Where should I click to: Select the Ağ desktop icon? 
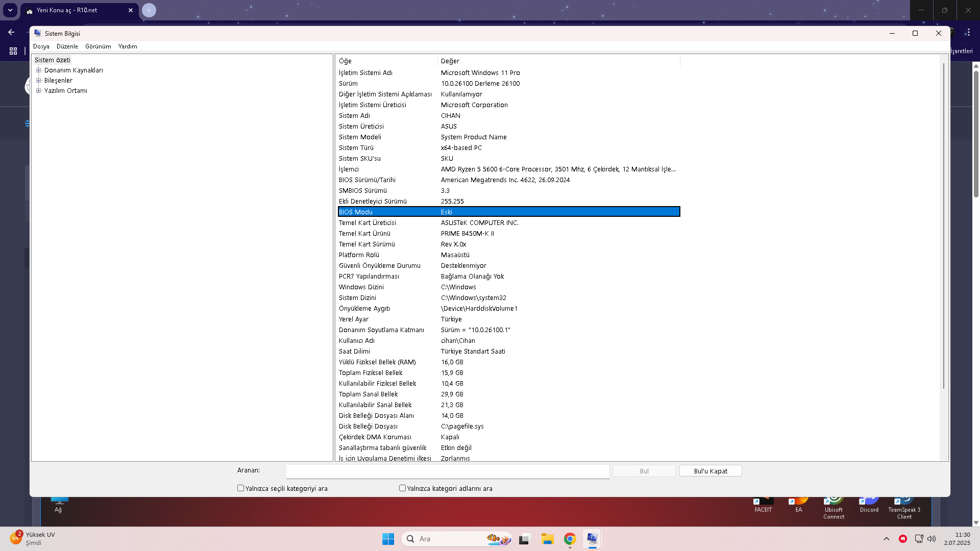[x=58, y=505]
